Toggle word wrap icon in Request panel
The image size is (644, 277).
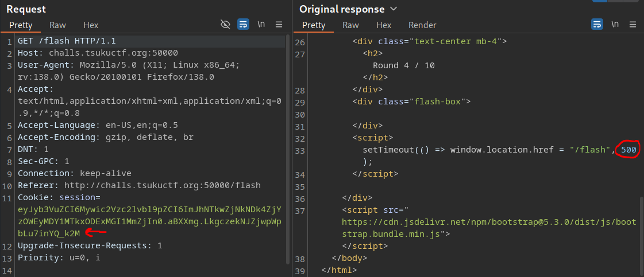pyautogui.click(x=243, y=25)
